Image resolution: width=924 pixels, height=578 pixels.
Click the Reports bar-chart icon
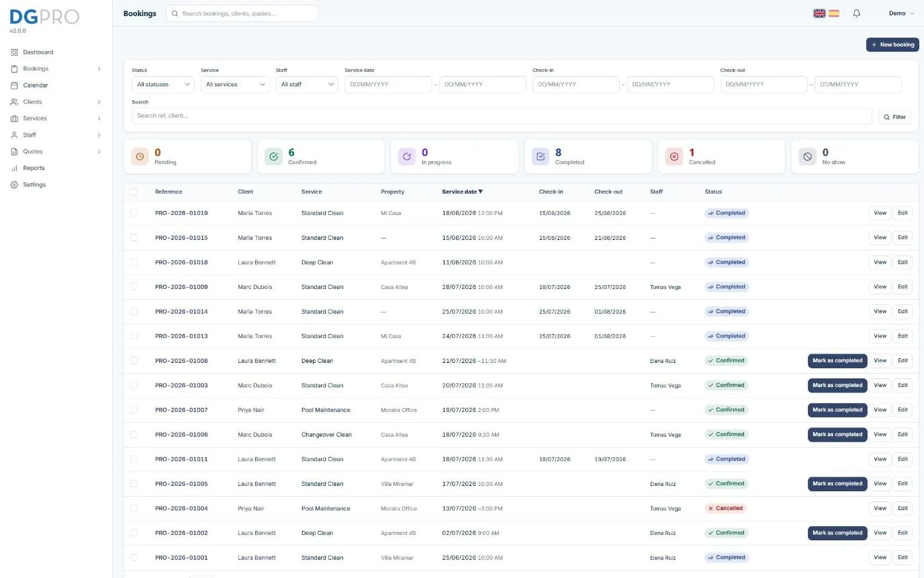pos(15,168)
